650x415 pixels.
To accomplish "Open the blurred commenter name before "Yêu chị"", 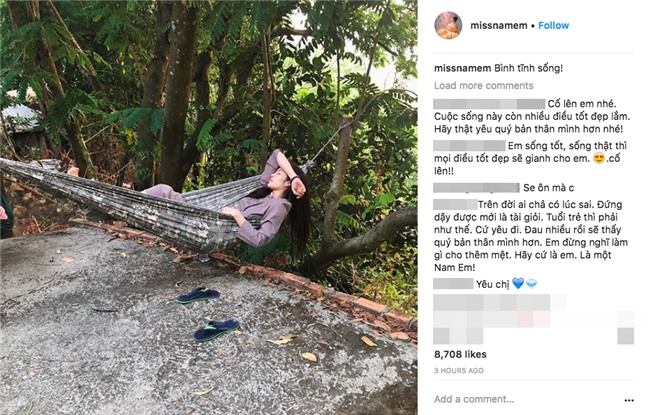I will click(x=453, y=283).
